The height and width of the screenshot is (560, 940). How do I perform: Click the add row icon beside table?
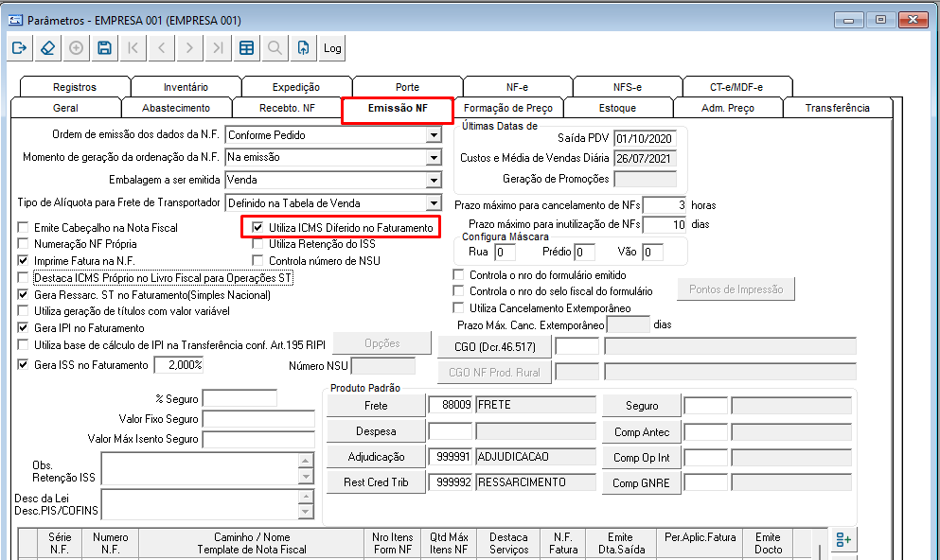click(x=843, y=539)
